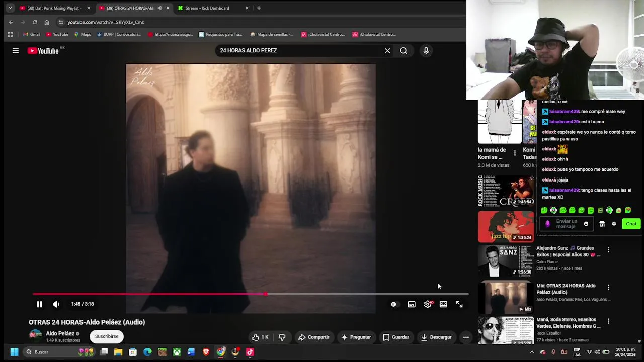Reload the page
The image size is (644, 362).
[x=35, y=22]
